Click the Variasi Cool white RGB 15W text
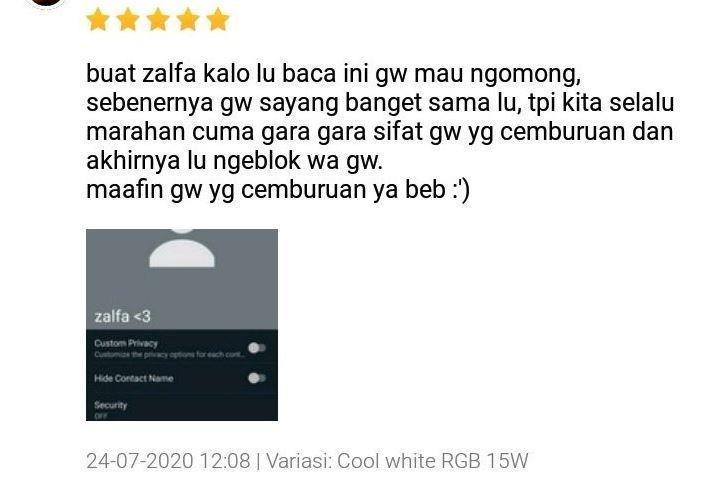Screen dimensions: 716x484 tap(397, 461)
